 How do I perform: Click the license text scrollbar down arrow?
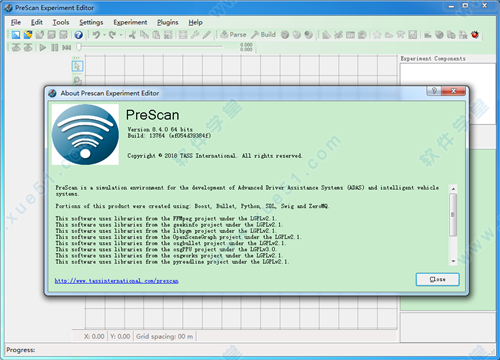pos(453,261)
